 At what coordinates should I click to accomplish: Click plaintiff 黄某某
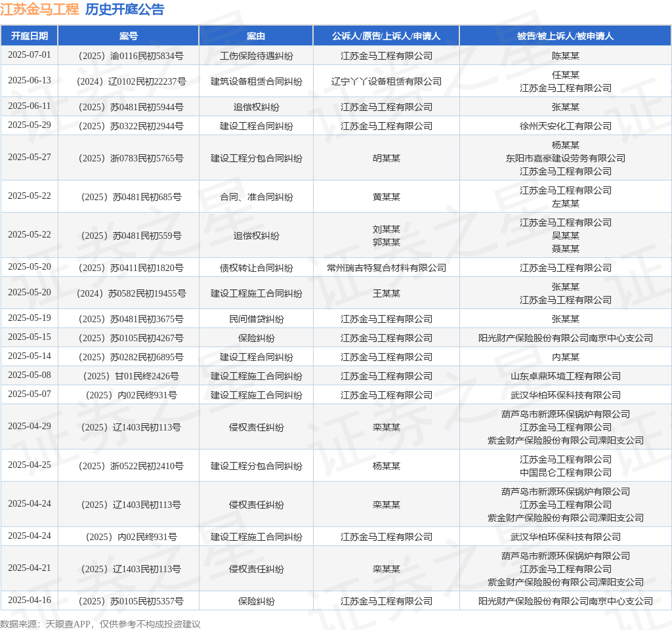point(386,197)
